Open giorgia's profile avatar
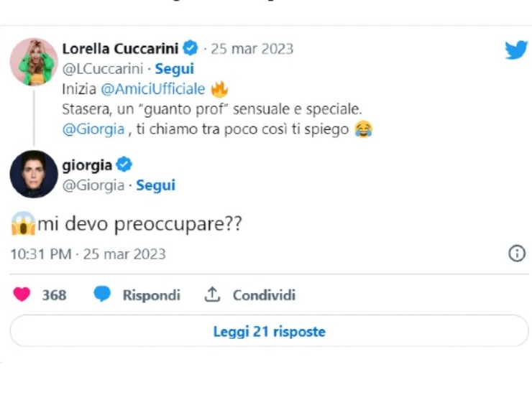 click(34, 174)
